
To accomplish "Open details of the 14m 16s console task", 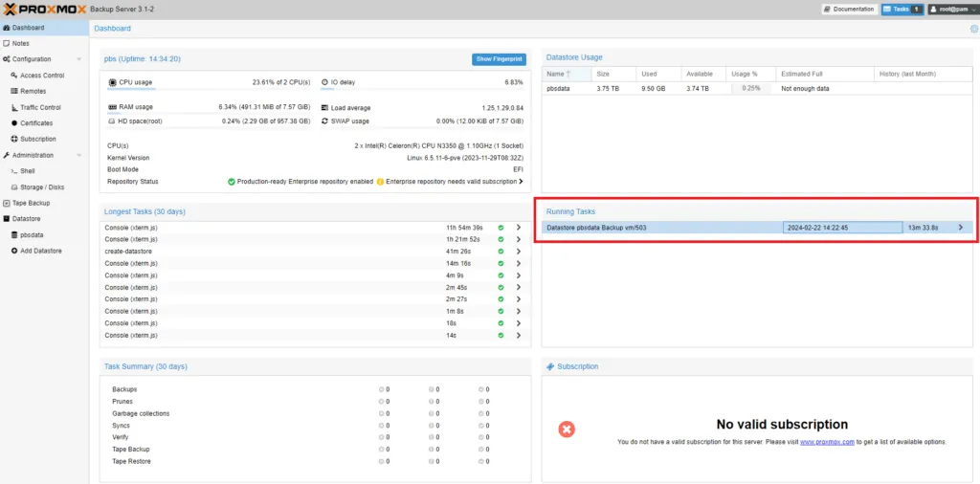I will tap(519, 264).
